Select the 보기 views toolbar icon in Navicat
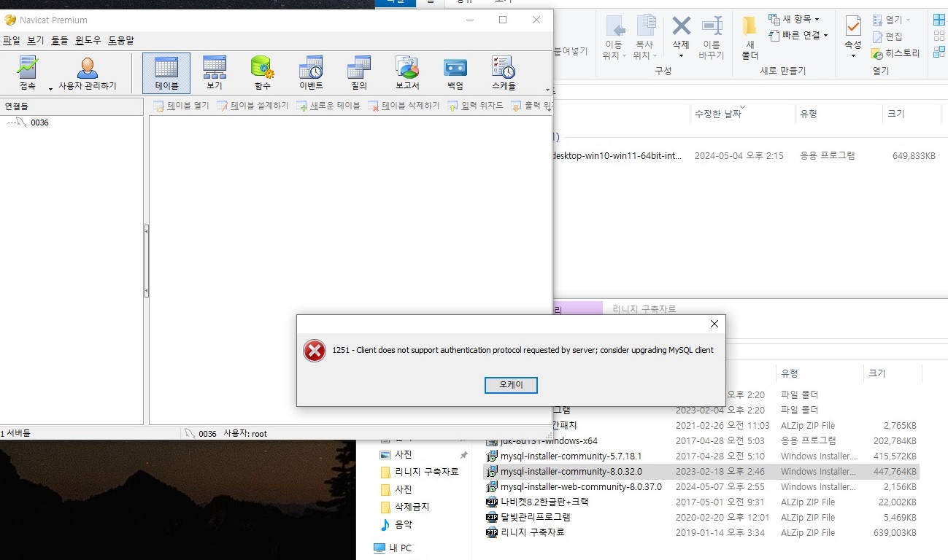Viewport: 948px width, 560px height. point(215,73)
